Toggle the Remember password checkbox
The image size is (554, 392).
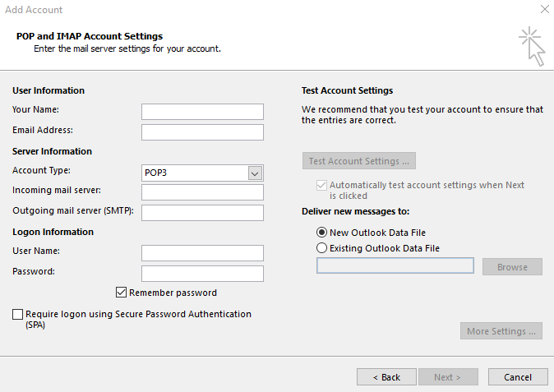[122, 293]
